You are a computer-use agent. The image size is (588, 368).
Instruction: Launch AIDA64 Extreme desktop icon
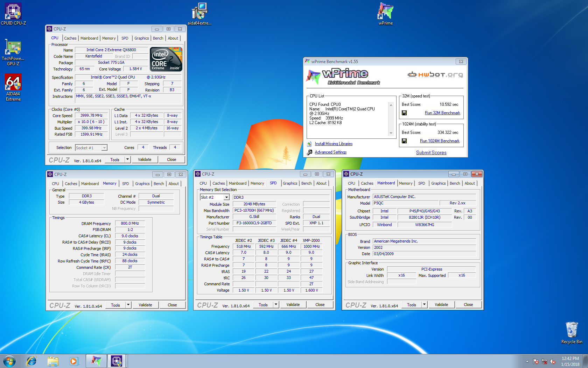point(13,87)
